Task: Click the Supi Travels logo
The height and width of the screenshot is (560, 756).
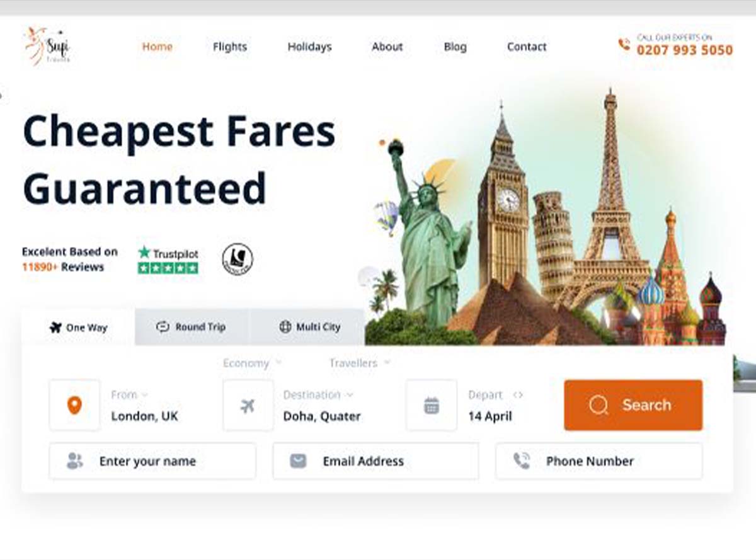Action: point(47,46)
